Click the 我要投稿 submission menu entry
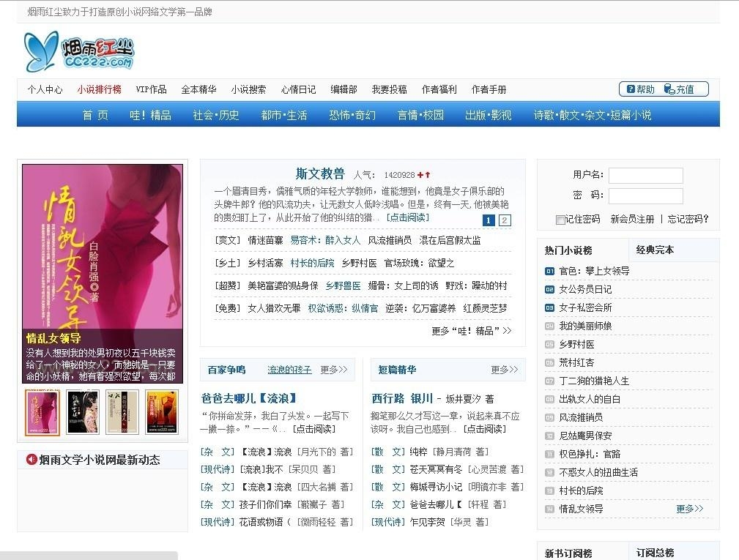739x560 pixels. pyautogui.click(x=389, y=89)
